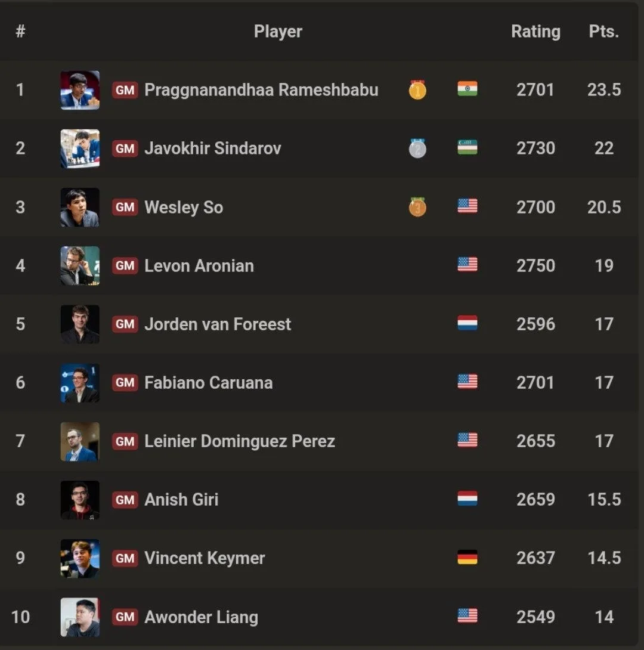Screen dimensions: 644x650
Task: Click the Uzbekistan flag next to Sindarov
Action: 467,147
